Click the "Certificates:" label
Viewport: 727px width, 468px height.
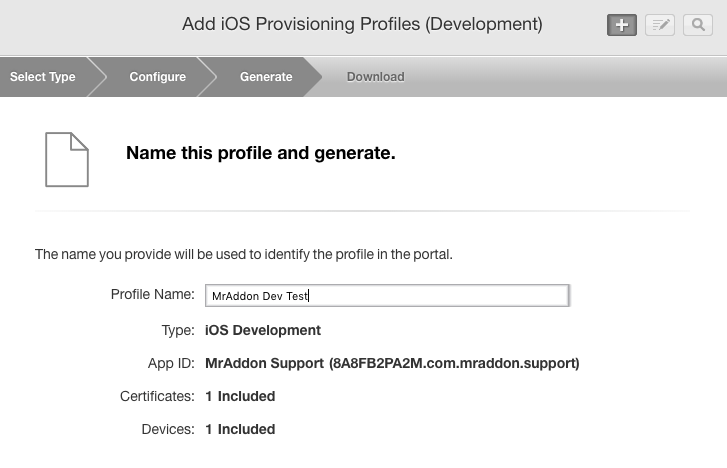tap(156, 396)
